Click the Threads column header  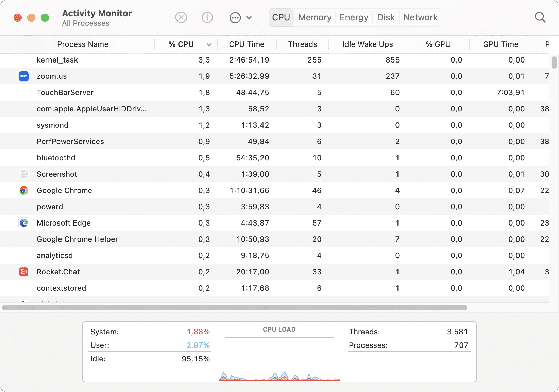[302, 44]
